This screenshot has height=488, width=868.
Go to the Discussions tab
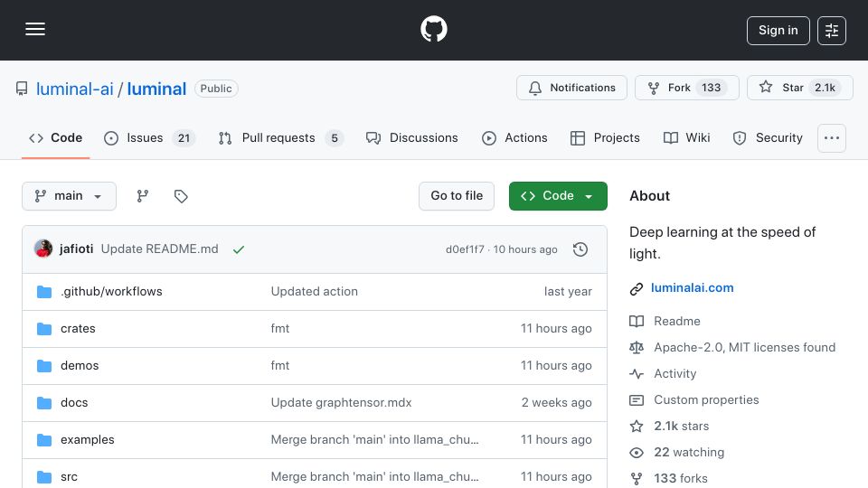tap(412, 137)
